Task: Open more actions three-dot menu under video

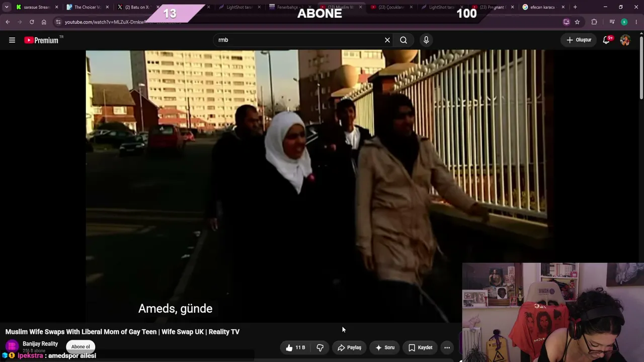Action: pos(447,347)
